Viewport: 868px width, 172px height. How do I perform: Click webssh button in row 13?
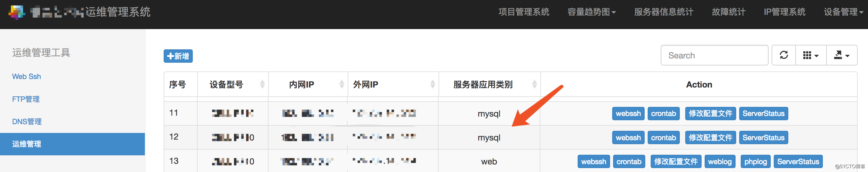593,162
